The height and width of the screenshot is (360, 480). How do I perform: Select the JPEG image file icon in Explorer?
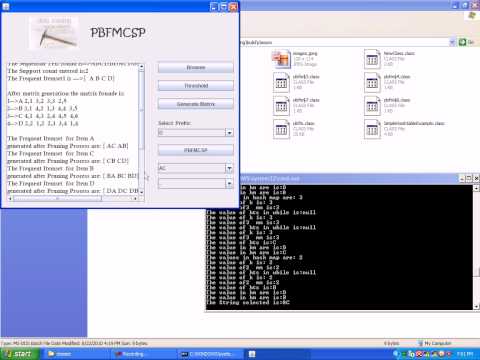281,59
